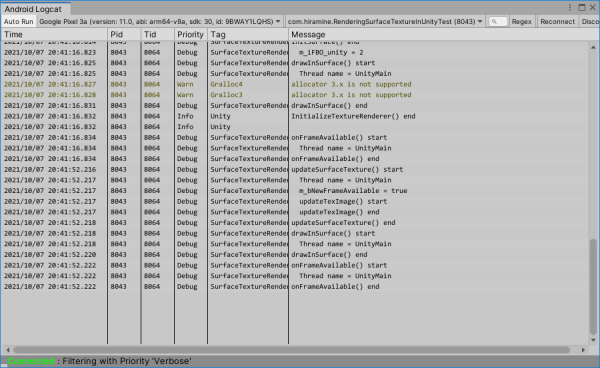Select the 'updateSurfaceTexture() start' log entry
This screenshot has width=600, height=368.
(x=347, y=169)
